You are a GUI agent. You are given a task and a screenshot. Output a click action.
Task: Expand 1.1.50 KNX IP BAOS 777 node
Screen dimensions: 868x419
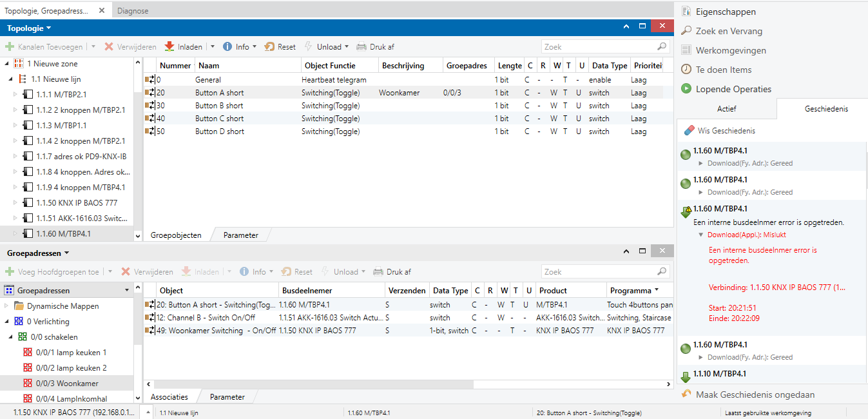tap(15, 203)
